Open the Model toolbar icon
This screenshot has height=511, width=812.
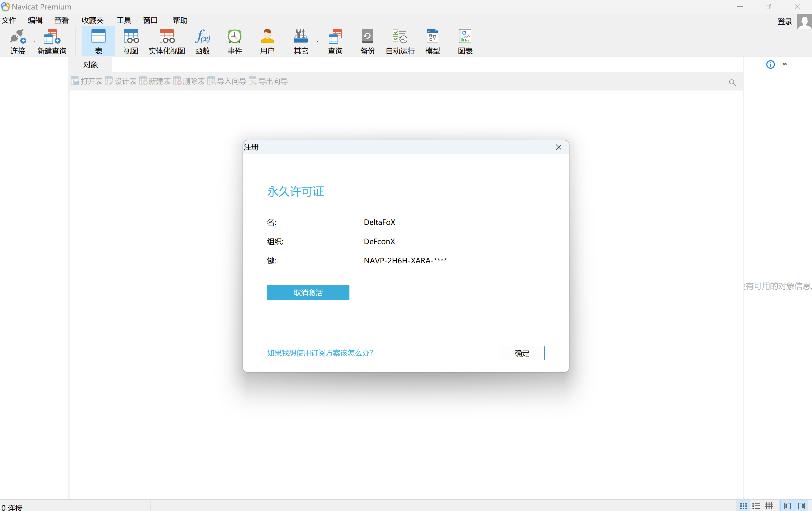(x=432, y=37)
